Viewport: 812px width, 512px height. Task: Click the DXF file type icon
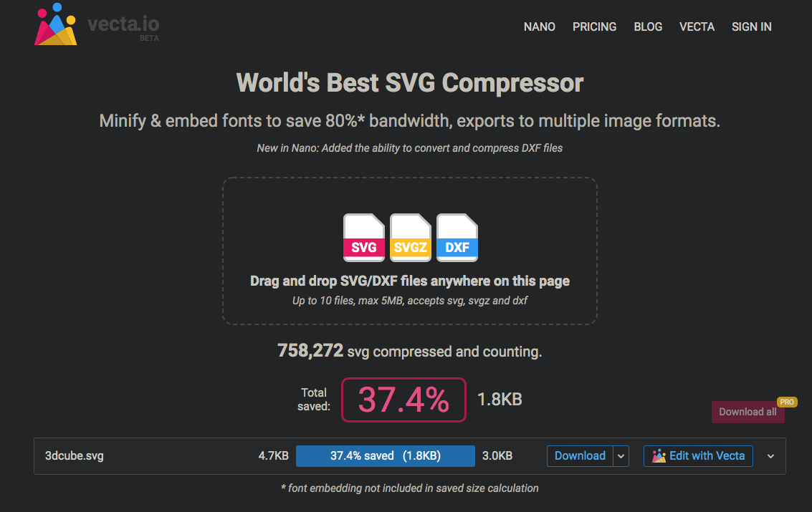coord(457,238)
